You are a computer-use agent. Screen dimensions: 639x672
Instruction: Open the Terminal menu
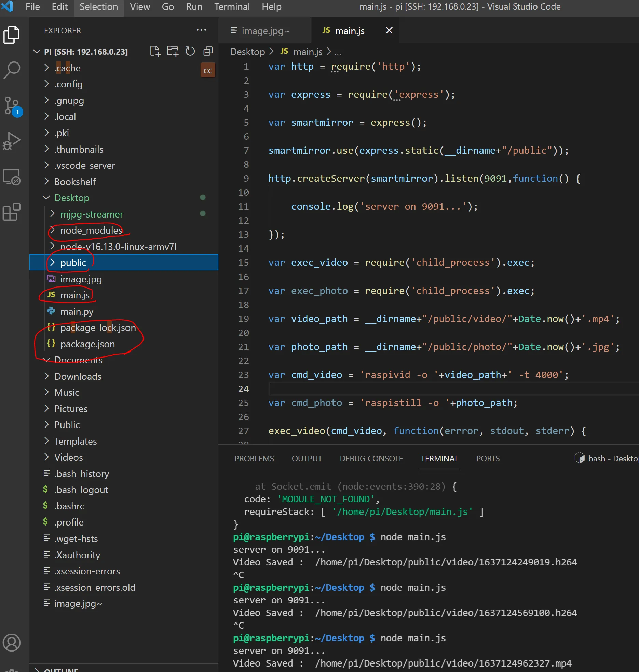point(232,7)
